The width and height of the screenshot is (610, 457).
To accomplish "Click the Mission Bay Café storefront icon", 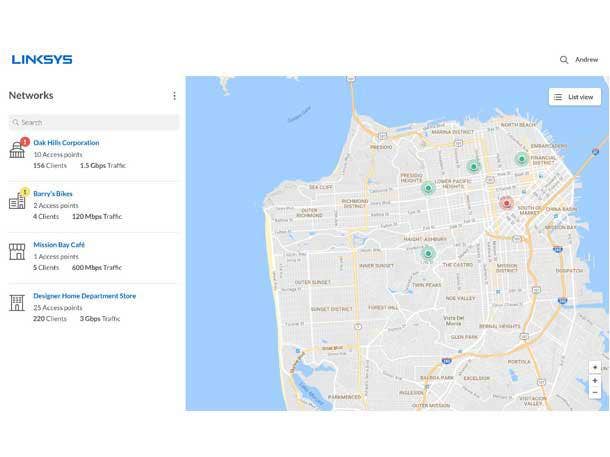I will click(17, 252).
